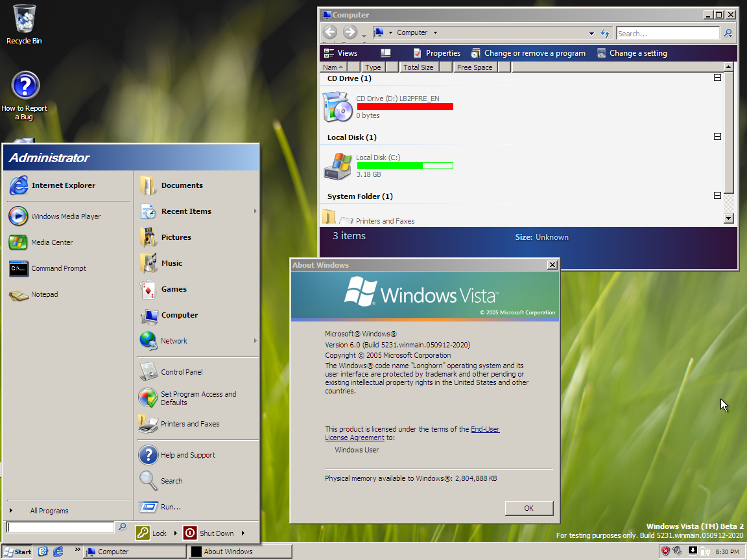Open Help and Support
This screenshot has height=560, width=747.
(x=198, y=455)
